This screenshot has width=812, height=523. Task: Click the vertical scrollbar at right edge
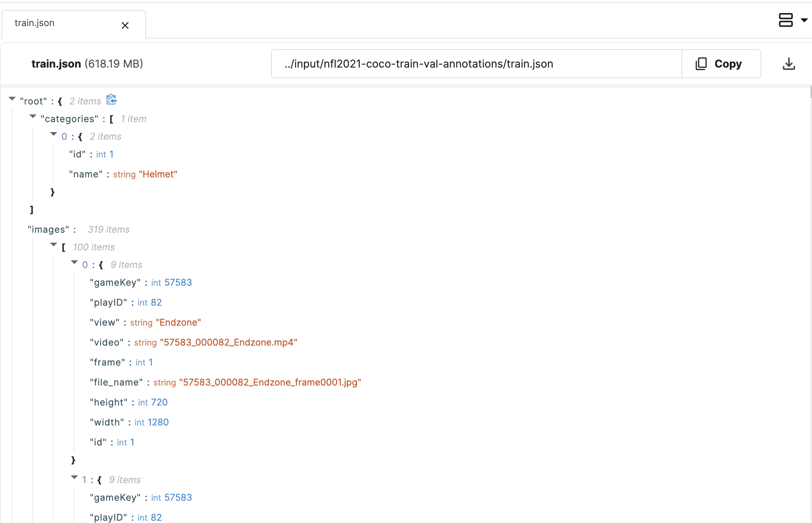tap(810, 92)
